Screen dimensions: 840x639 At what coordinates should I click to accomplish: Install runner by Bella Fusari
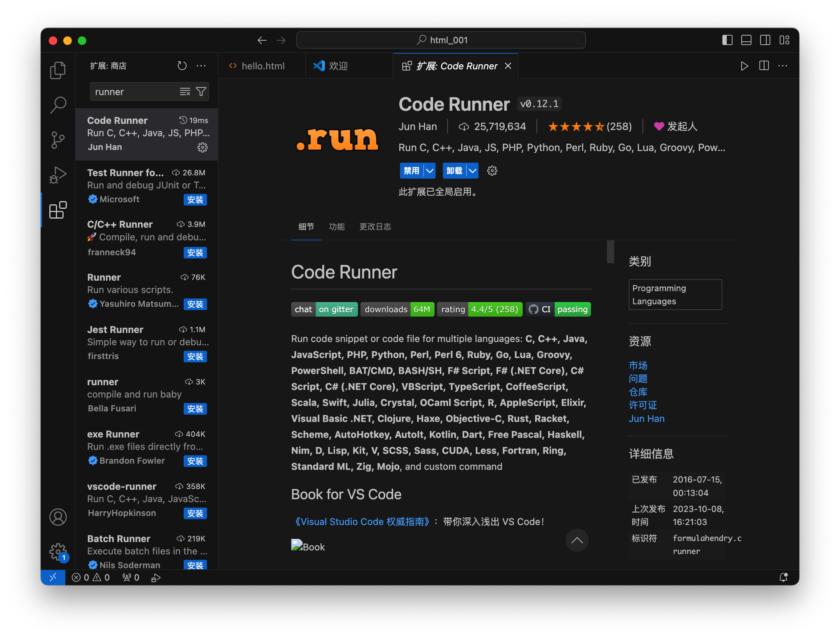tap(195, 409)
